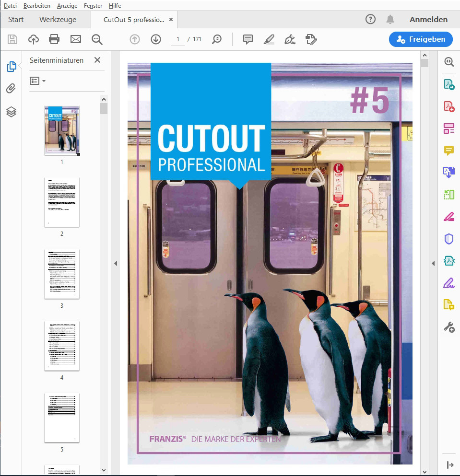Open Organize Pages tool icon

[449, 128]
